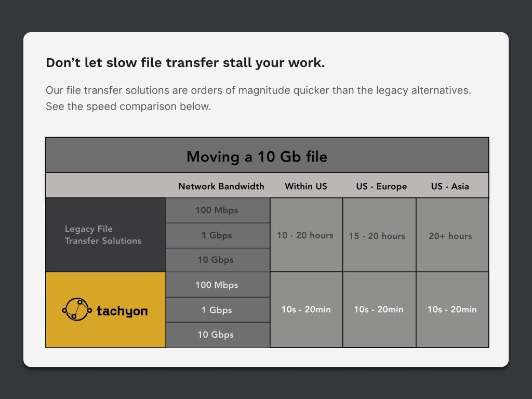Click the Legacy row '1 Gbps' cell
The height and width of the screenshot is (399, 532).
tap(218, 235)
